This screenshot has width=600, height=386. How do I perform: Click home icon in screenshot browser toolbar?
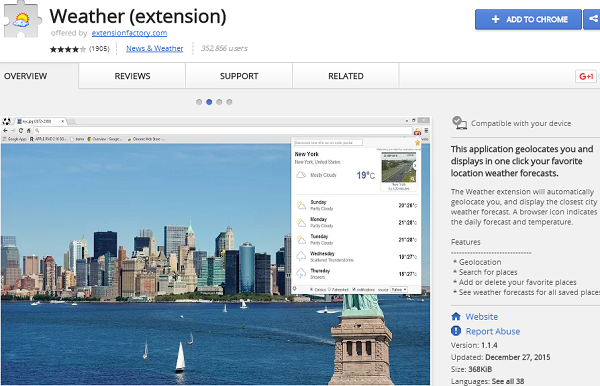28,130
